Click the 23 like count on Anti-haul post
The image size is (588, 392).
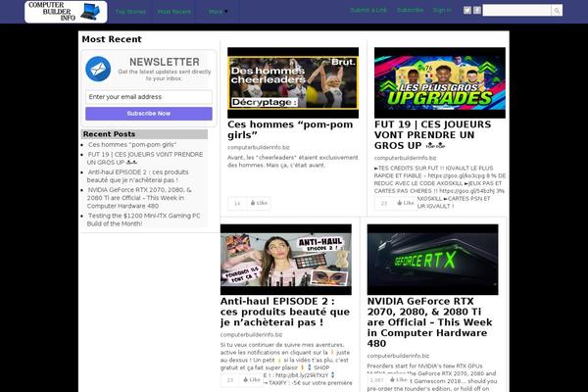pos(230,380)
